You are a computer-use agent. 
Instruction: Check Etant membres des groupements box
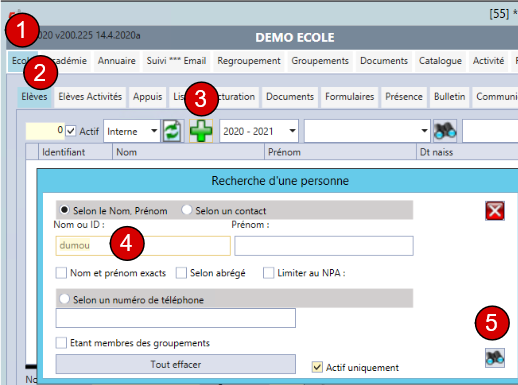pos(61,343)
